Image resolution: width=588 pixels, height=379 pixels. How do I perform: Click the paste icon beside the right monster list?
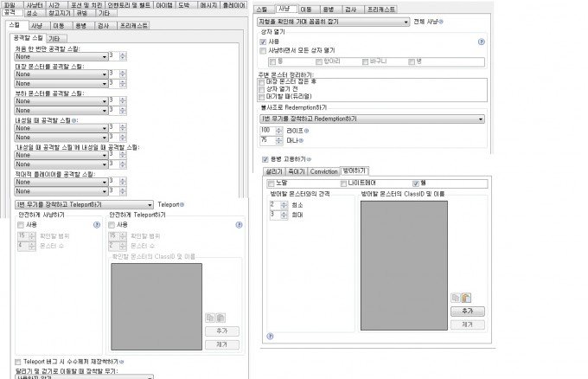[x=465, y=298]
